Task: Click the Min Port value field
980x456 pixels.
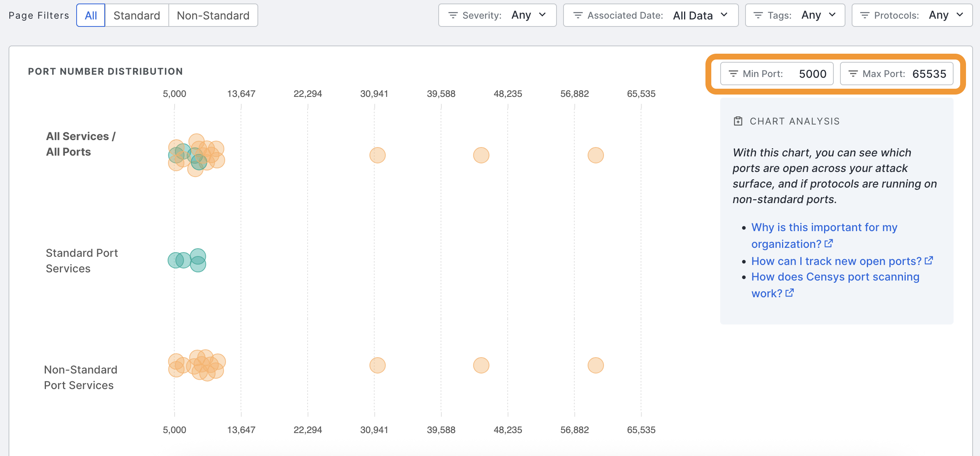Action: point(812,74)
